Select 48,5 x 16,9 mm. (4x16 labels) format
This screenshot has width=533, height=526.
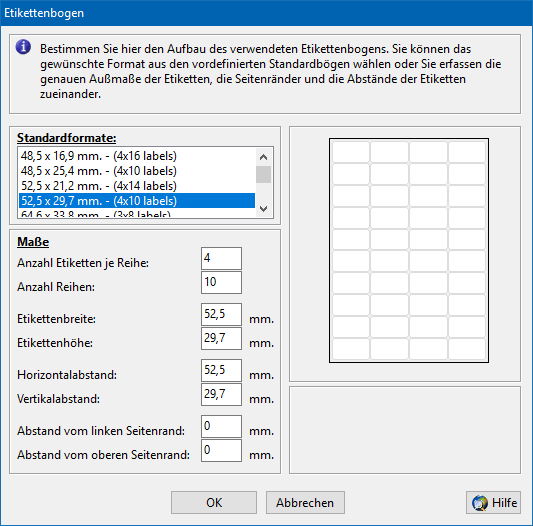click(137, 156)
